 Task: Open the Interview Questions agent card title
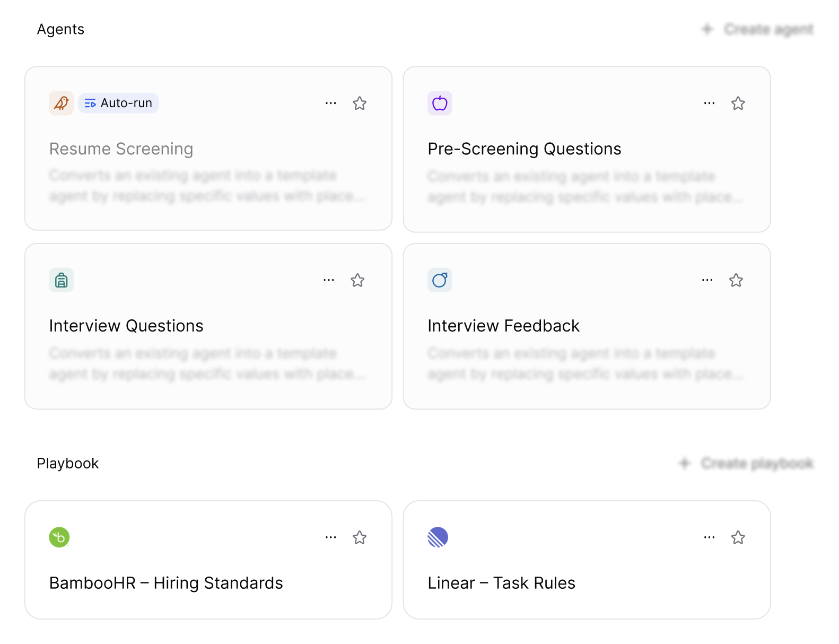[126, 326]
